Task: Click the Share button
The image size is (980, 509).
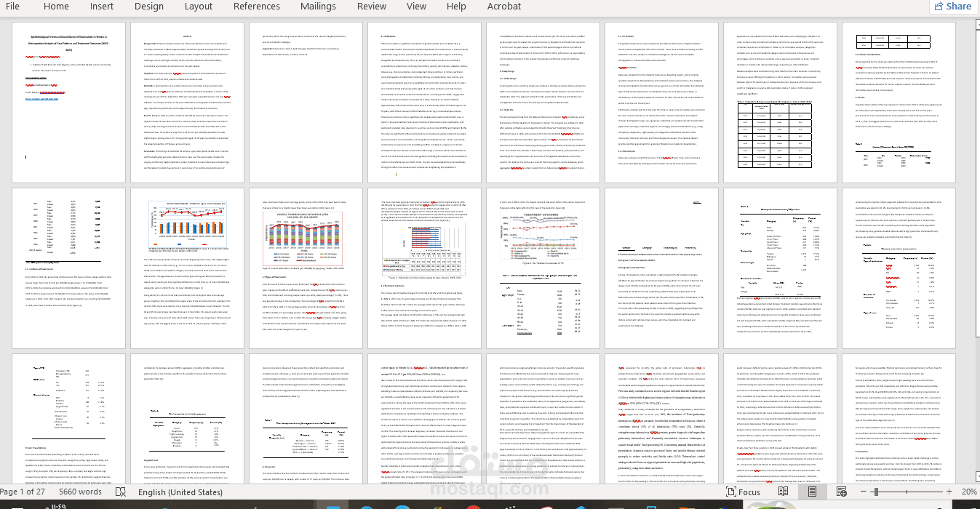Action: pyautogui.click(x=952, y=6)
